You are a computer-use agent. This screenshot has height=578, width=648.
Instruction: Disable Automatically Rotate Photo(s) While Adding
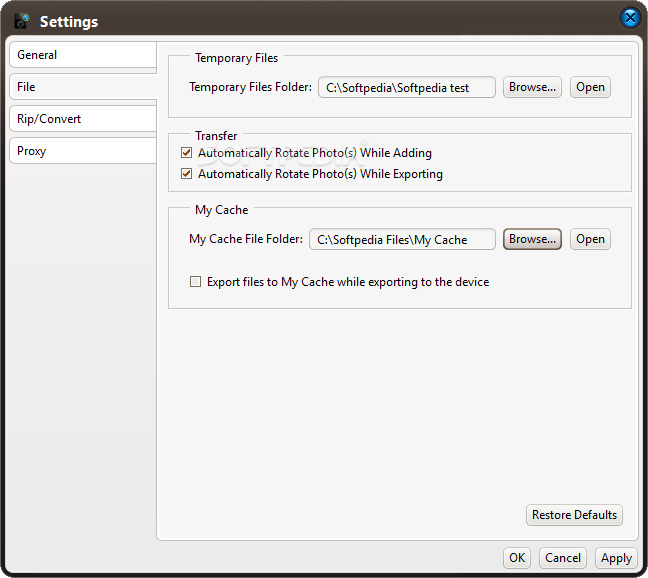pos(186,153)
